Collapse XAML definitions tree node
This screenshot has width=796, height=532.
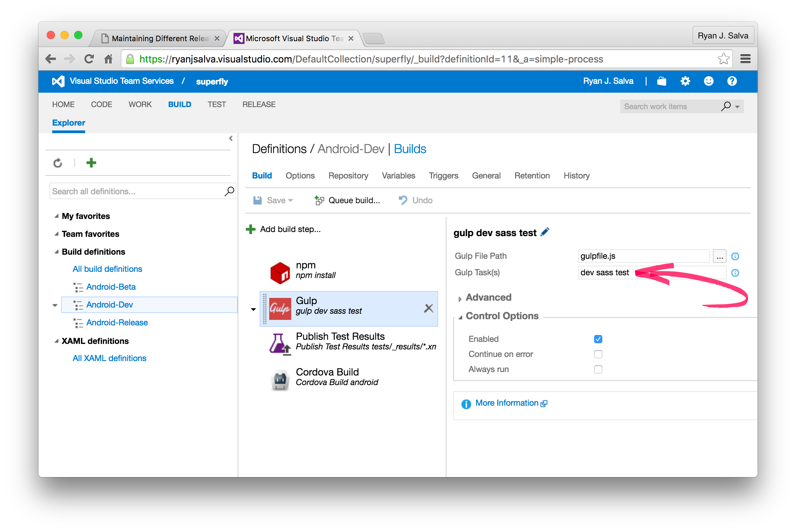[x=56, y=341]
